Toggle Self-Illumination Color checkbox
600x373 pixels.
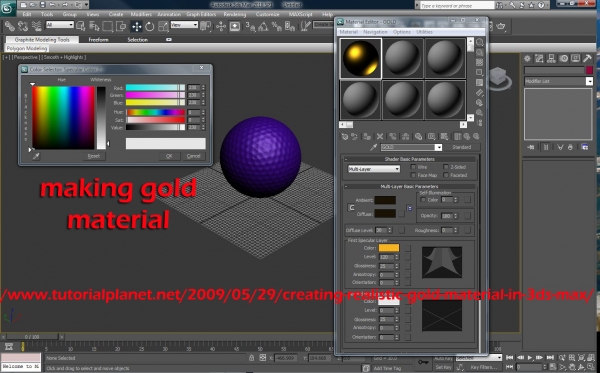click(423, 200)
